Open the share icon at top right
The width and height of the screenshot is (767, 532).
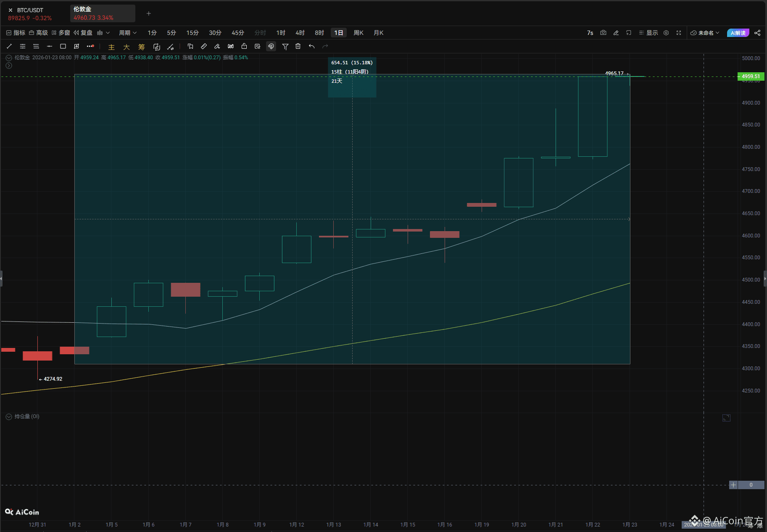pyautogui.click(x=757, y=33)
